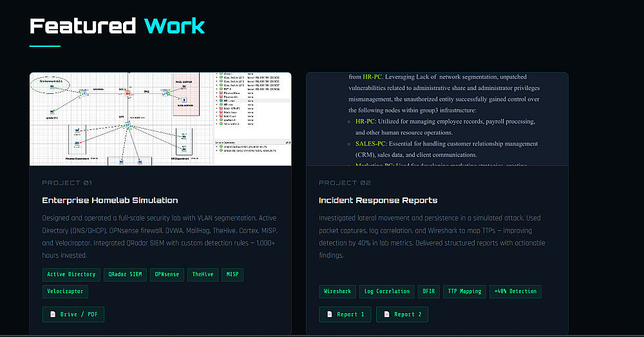Screen dimensions: 644x337
Task: Click the Featured Work heading
Action: 117,26
